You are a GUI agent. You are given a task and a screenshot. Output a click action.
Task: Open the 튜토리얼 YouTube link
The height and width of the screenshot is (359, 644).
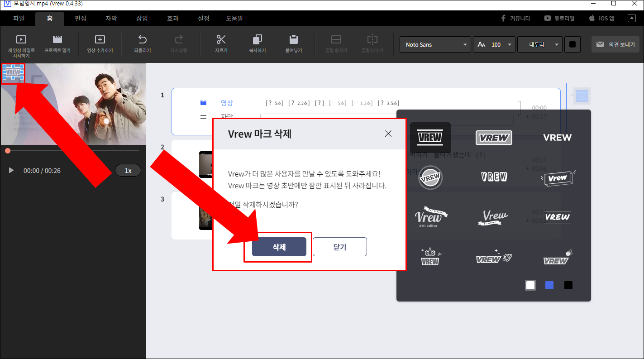point(559,19)
